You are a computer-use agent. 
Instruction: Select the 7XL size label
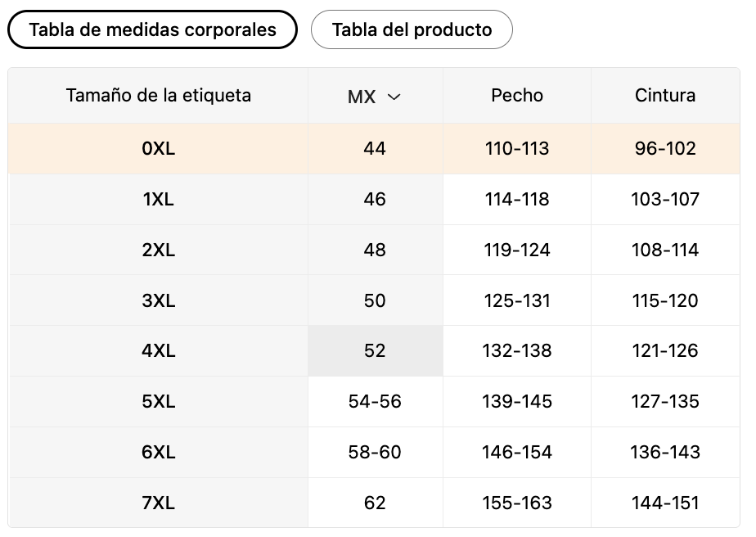pos(158,503)
